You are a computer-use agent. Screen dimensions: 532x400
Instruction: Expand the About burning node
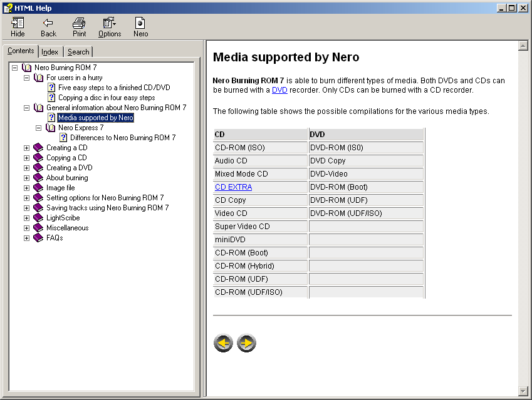click(x=26, y=178)
